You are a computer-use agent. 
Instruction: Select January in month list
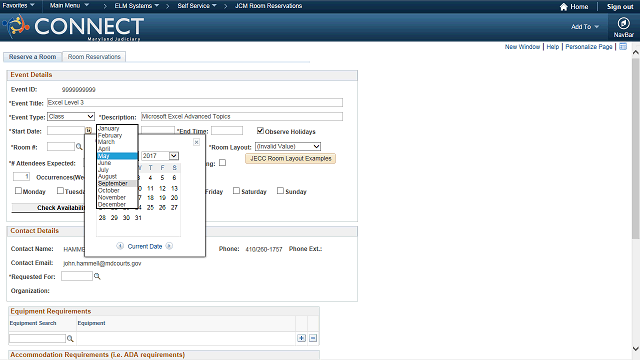pyautogui.click(x=117, y=128)
